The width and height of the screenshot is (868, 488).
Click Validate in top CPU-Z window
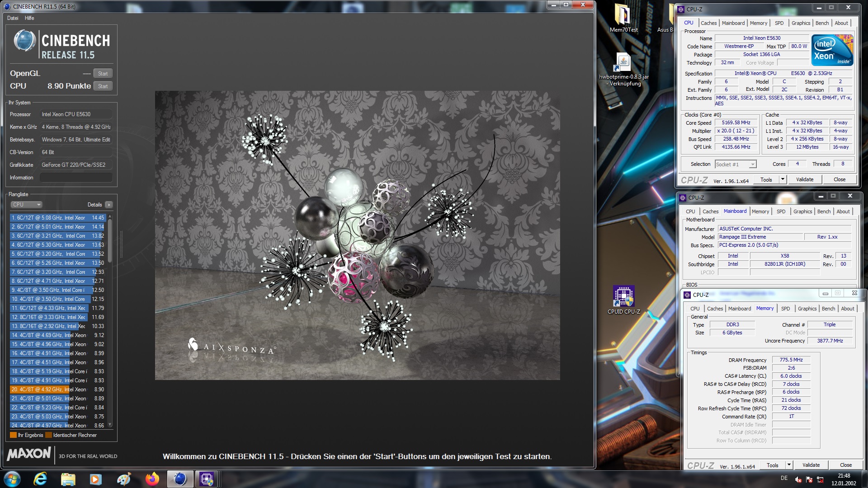[x=805, y=179]
